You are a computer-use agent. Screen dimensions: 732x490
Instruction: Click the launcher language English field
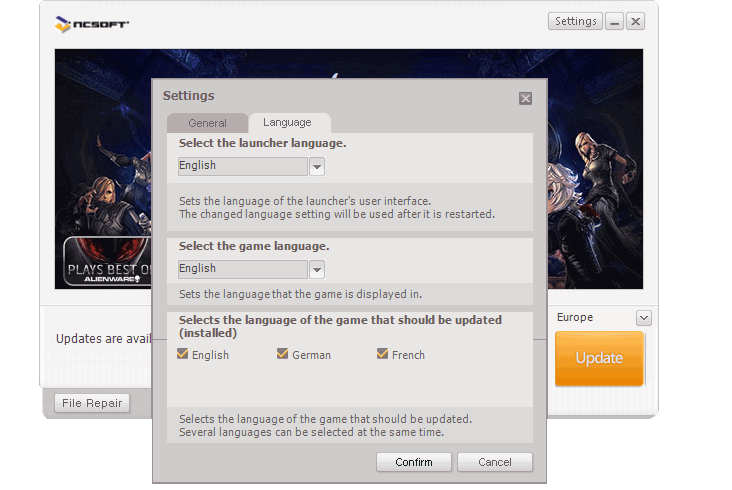click(x=242, y=166)
